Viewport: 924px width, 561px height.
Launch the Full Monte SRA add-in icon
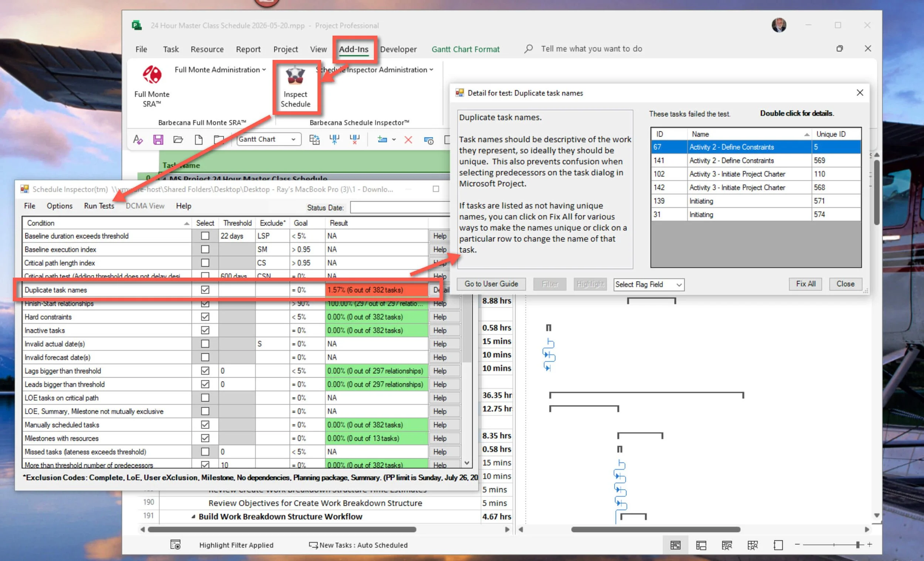pyautogui.click(x=152, y=75)
